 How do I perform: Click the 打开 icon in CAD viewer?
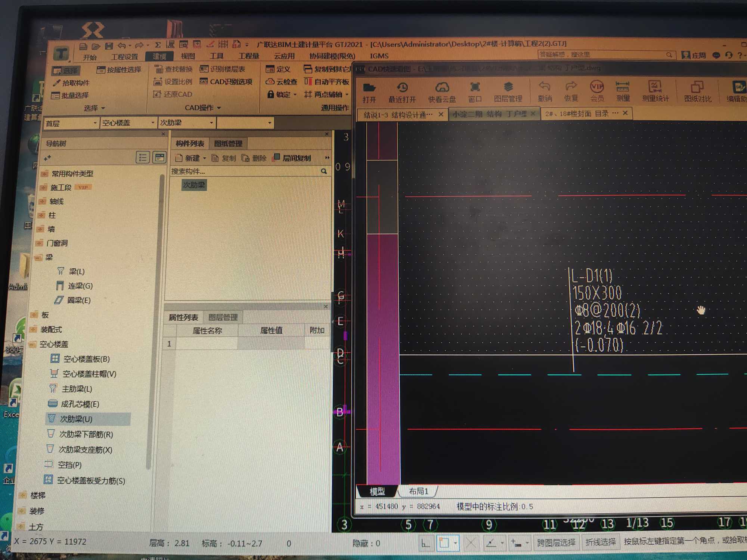[369, 92]
